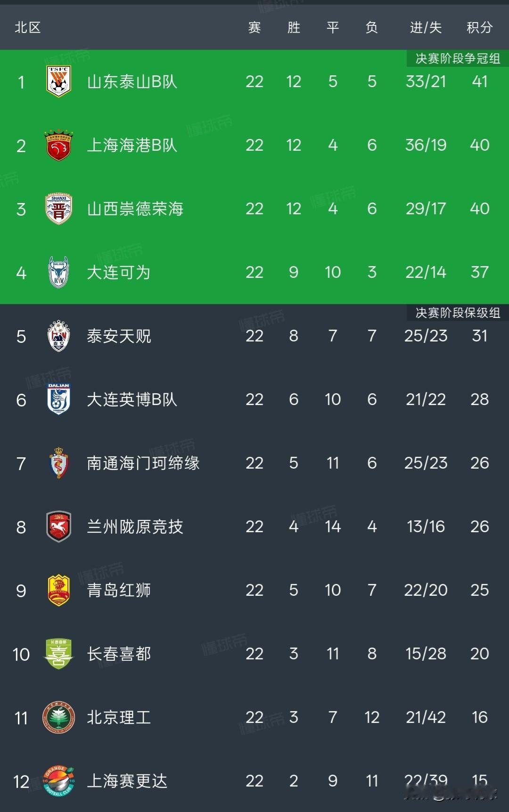Select the 大连英博B队 blue shield logo
Image resolution: width=509 pixels, height=812 pixels.
(58, 399)
